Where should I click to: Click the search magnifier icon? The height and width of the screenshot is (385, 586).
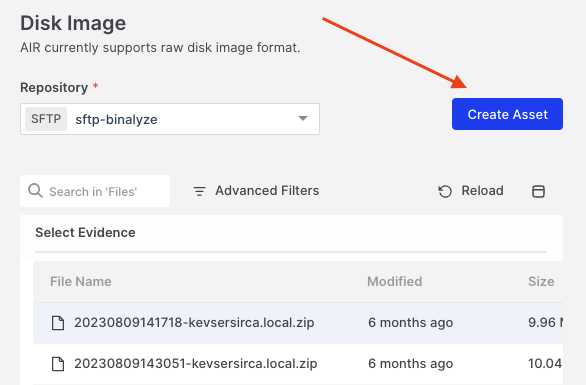pyautogui.click(x=36, y=191)
